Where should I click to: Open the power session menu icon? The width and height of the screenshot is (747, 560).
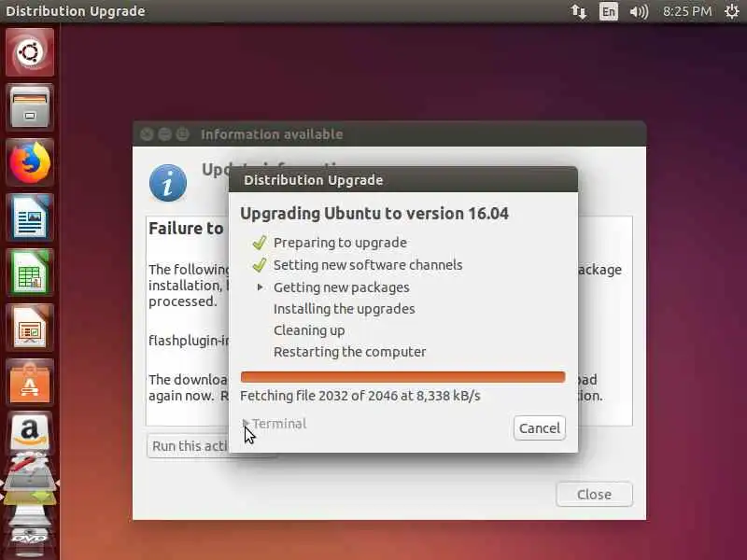732,11
